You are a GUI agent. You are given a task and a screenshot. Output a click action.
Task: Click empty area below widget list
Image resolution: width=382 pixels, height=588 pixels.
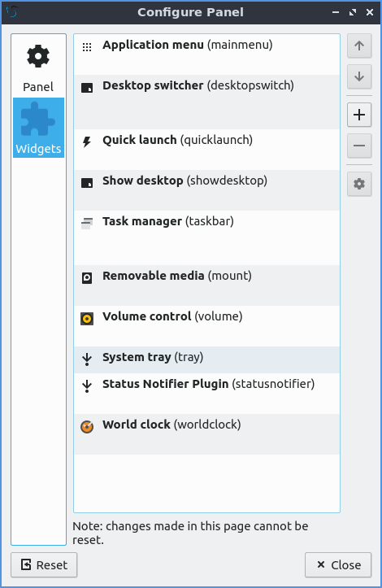[206, 483]
